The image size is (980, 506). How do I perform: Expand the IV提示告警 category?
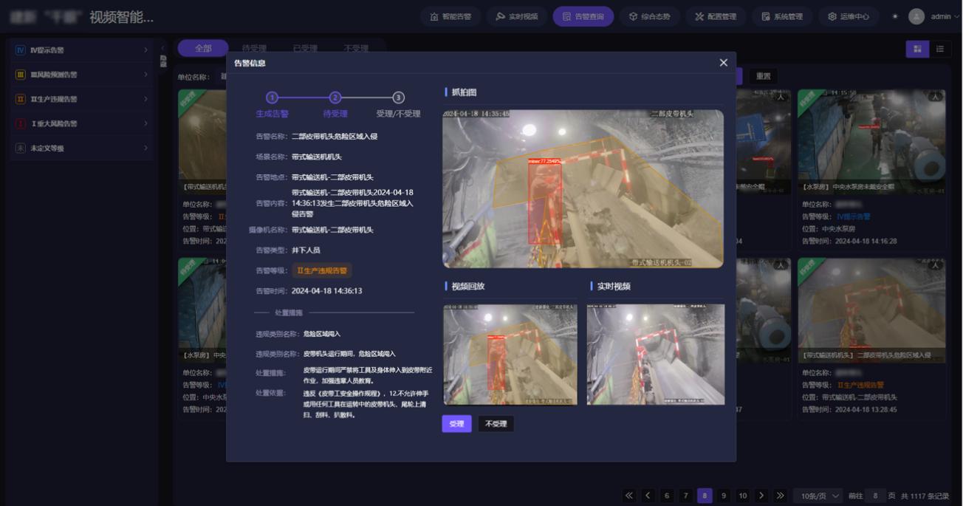click(x=80, y=52)
